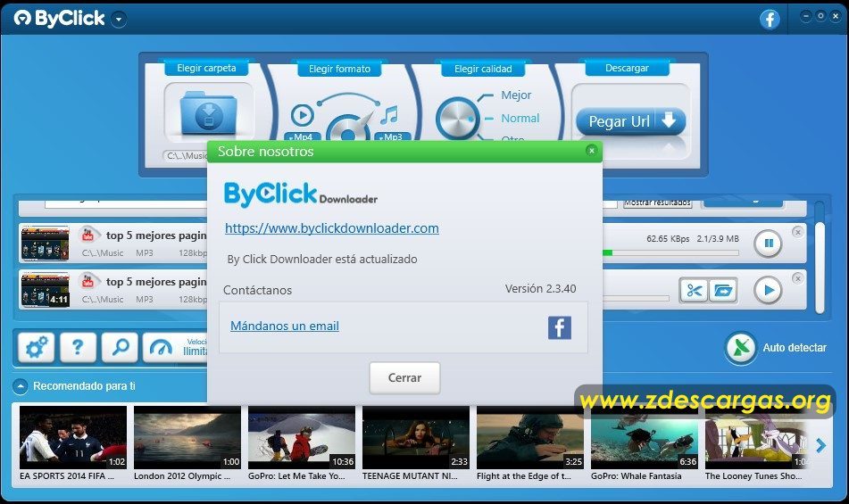
Task: Click the quality selector knob
Action: (457, 119)
